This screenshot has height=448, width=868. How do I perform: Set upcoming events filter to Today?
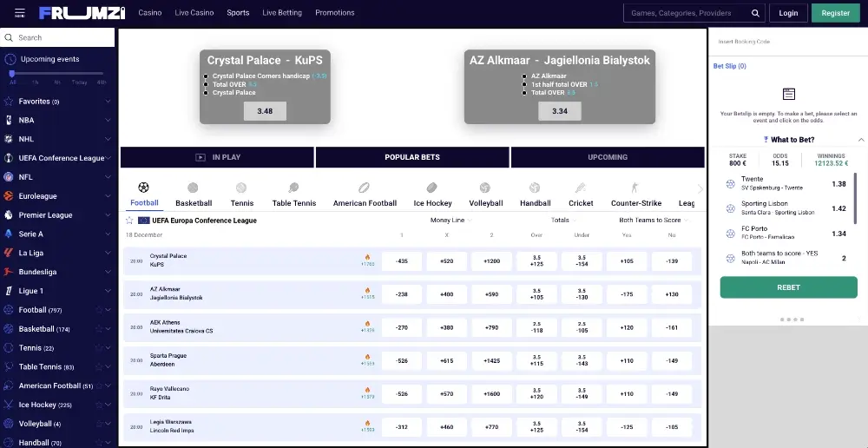(x=79, y=82)
